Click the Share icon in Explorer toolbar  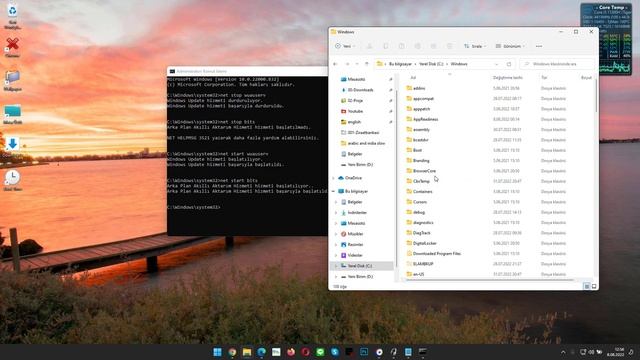pyautogui.click(x=433, y=46)
